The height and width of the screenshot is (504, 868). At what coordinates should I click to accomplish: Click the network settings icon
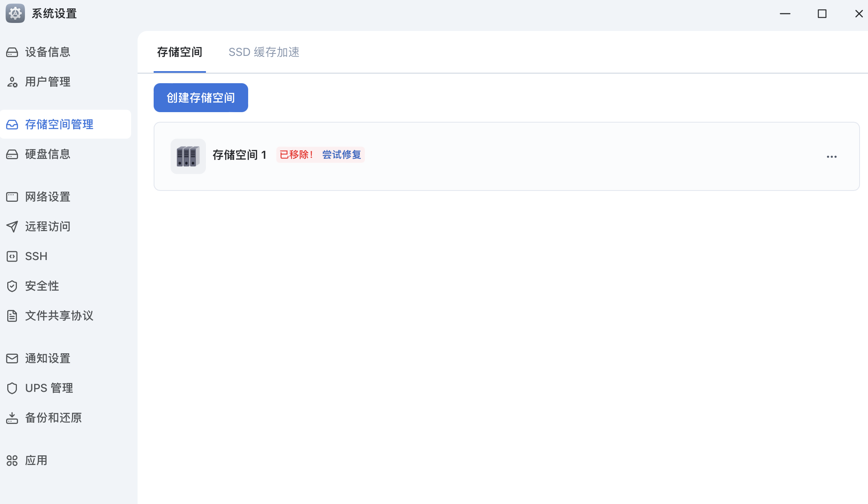tap(12, 197)
